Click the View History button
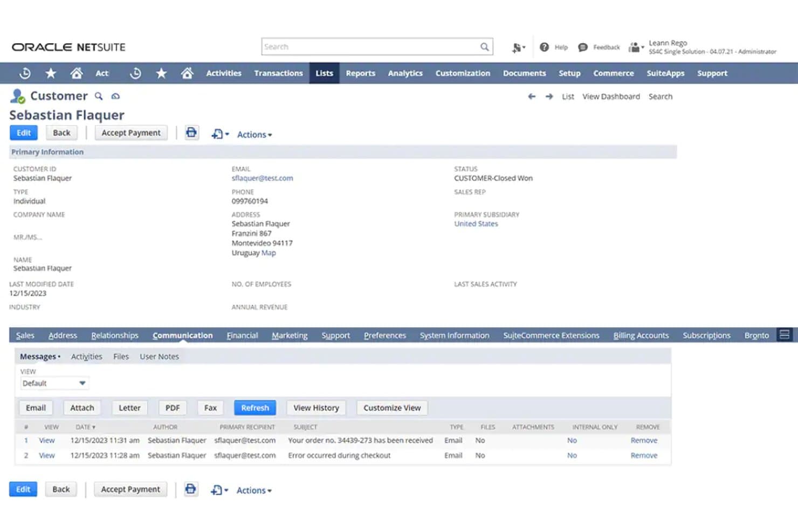 (x=316, y=408)
